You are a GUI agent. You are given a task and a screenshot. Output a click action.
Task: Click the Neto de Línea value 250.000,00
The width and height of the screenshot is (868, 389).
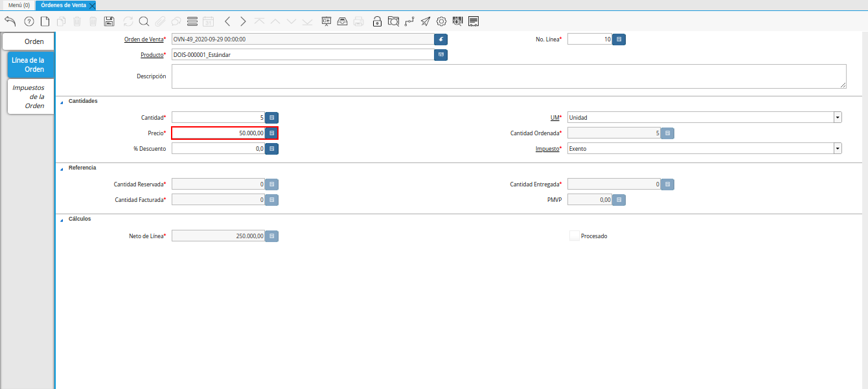[x=218, y=236]
